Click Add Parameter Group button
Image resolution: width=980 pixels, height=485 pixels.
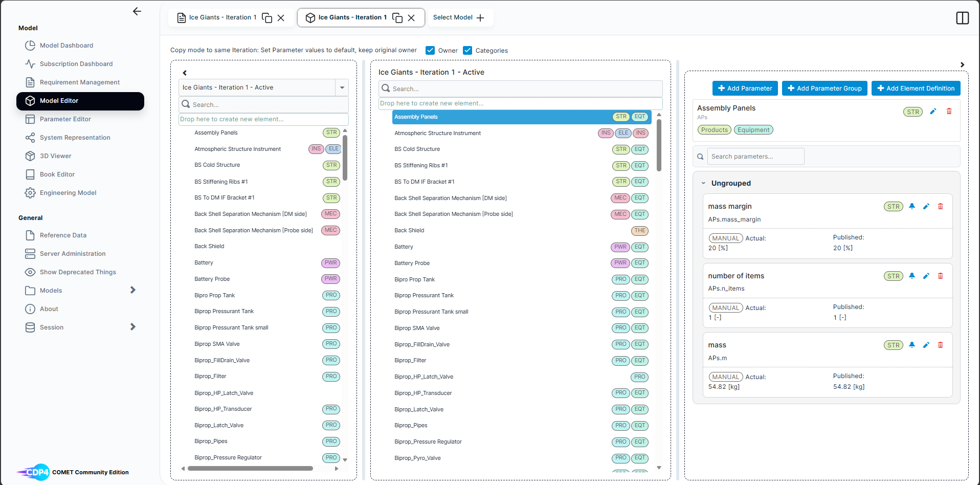click(x=825, y=88)
